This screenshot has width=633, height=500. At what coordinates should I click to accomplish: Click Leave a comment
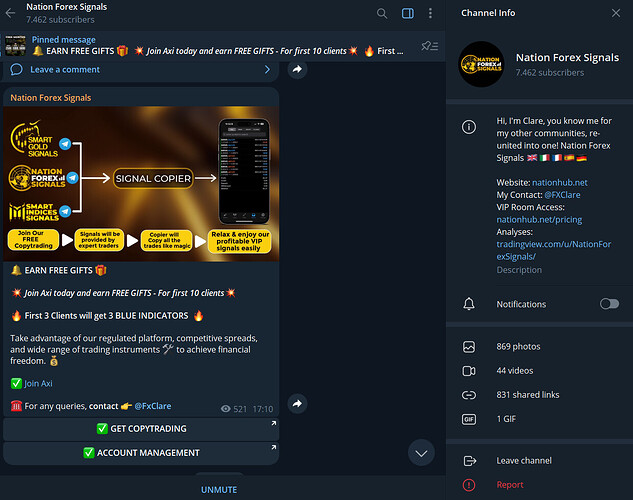pyautogui.click(x=65, y=69)
